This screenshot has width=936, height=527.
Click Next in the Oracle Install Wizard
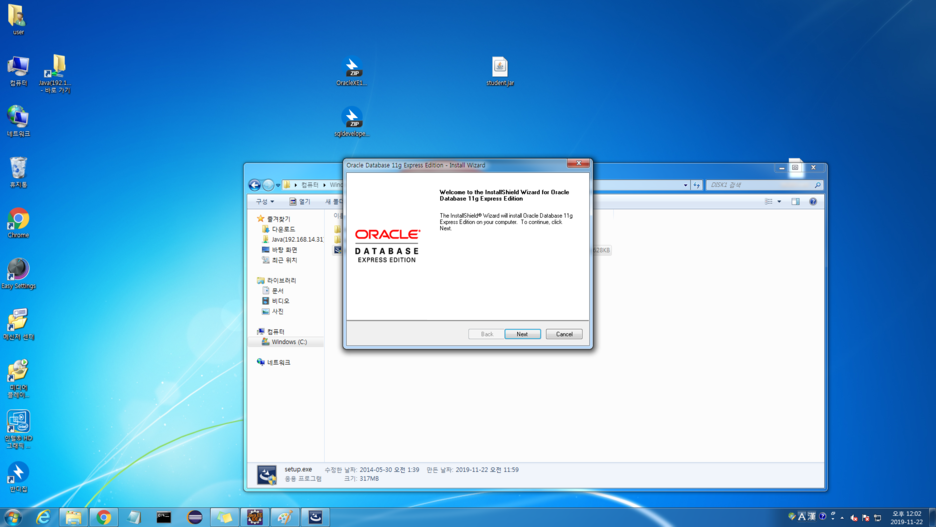[522, 334]
